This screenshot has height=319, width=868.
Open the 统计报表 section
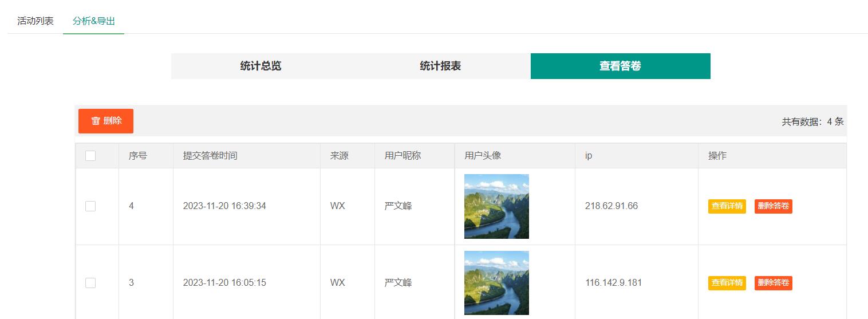click(440, 66)
